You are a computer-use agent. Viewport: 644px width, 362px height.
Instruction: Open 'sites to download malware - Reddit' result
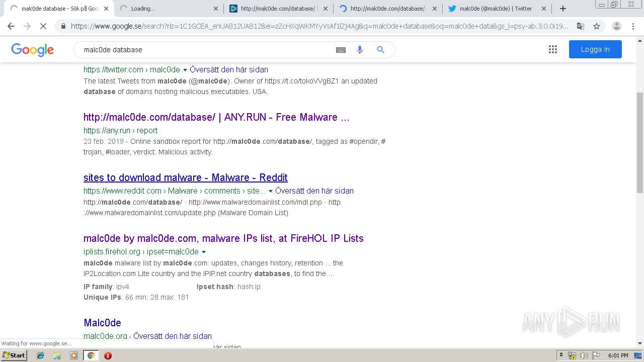coord(186,177)
